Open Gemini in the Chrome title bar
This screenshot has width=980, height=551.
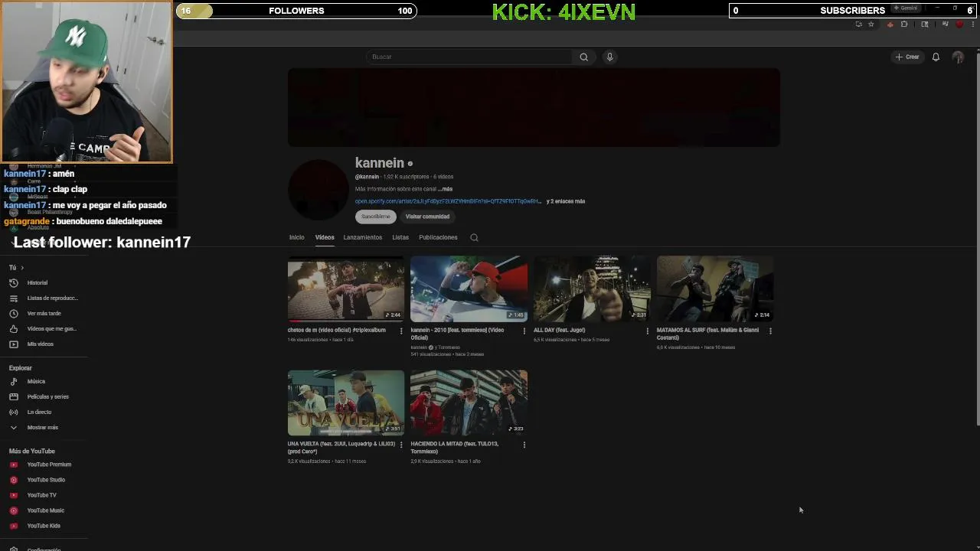(x=906, y=8)
